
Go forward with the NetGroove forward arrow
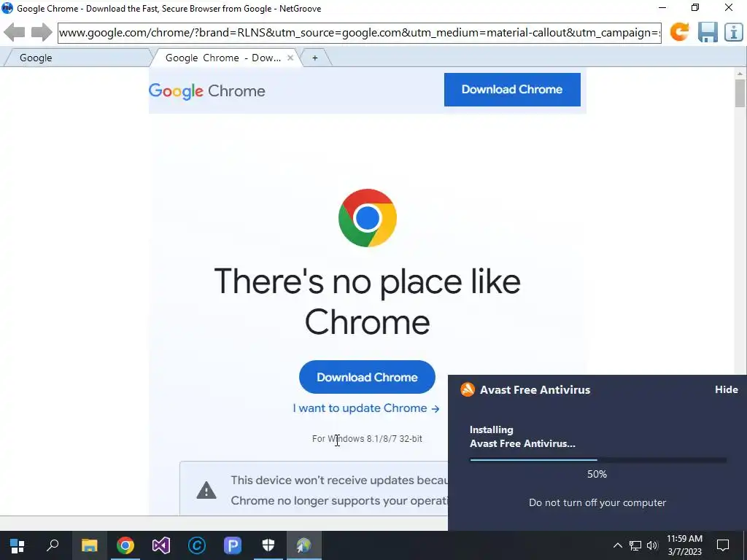(x=42, y=32)
